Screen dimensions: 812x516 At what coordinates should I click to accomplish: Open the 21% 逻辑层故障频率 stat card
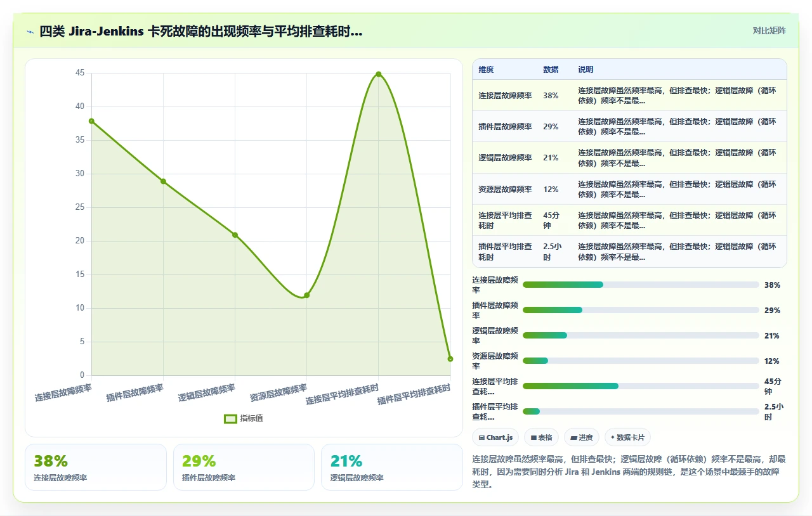click(x=392, y=467)
